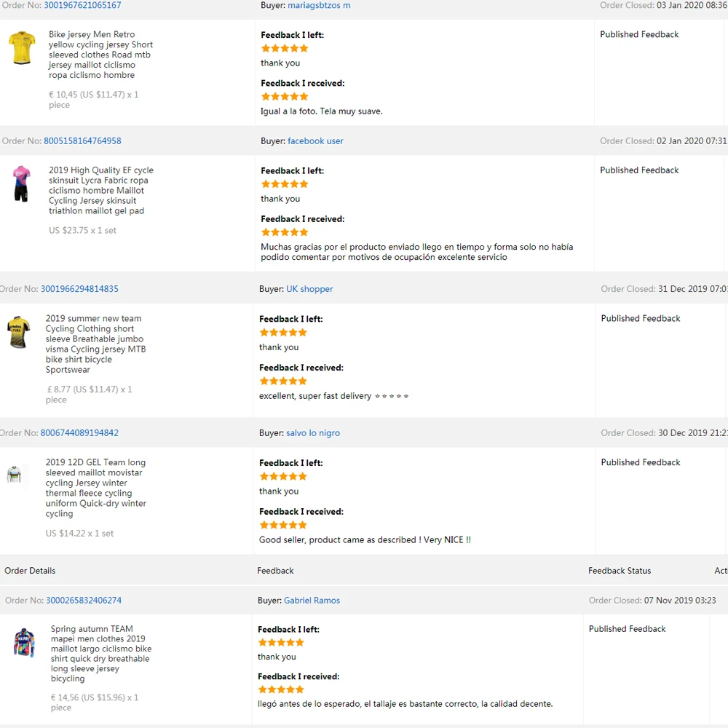
Task: Open the Bike jersey Men Retro product title
Action: (100, 55)
